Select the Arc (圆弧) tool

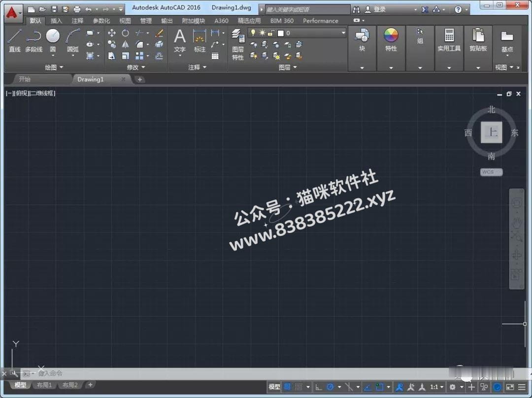point(72,41)
